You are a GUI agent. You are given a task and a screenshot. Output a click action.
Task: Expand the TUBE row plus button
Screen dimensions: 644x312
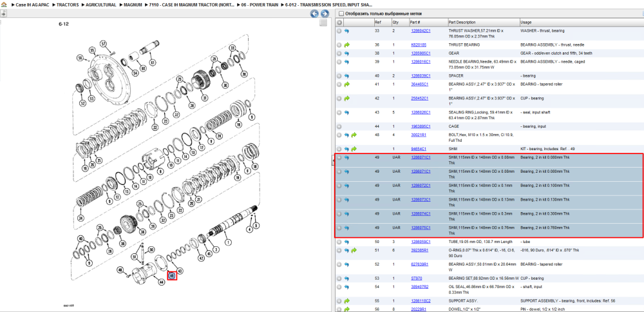coord(339,242)
